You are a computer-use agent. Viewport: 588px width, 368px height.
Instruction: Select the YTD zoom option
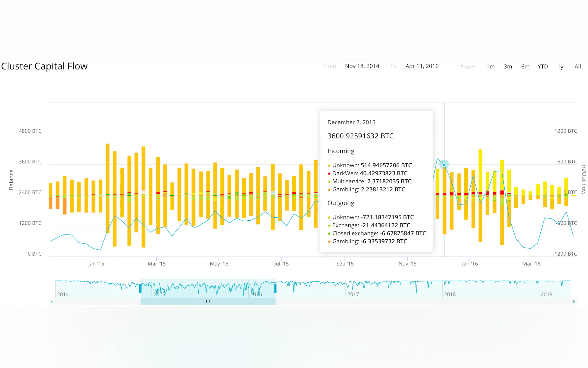(543, 67)
